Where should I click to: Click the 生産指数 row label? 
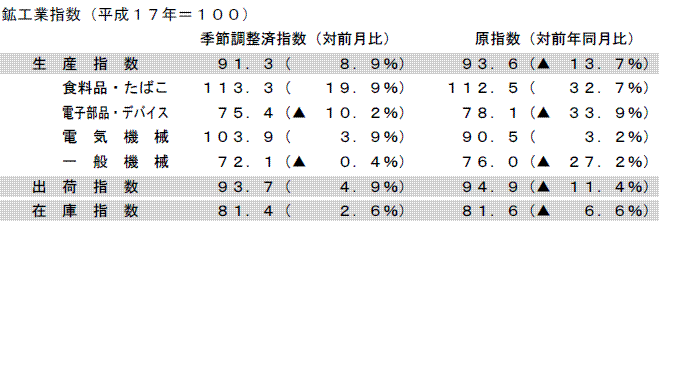[x=85, y=64]
